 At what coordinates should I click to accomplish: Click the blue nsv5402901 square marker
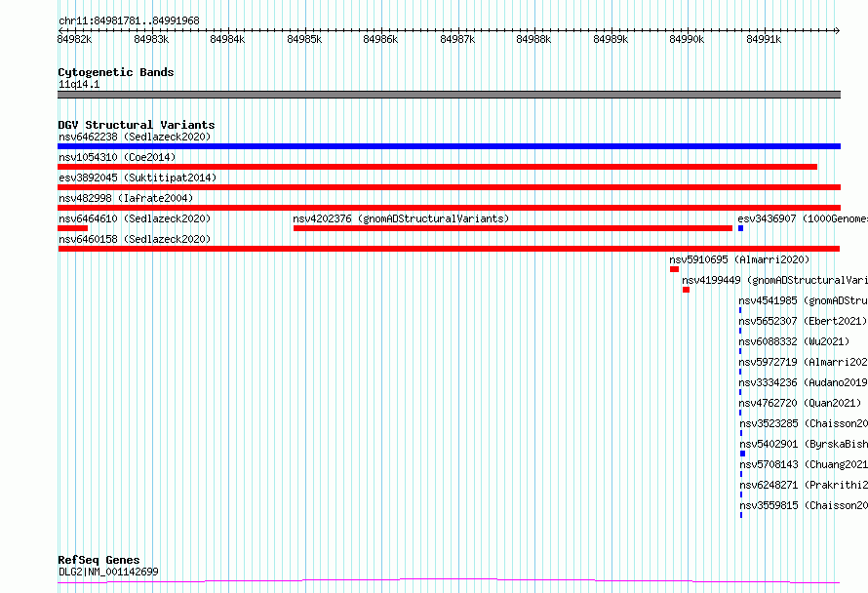pos(743,454)
